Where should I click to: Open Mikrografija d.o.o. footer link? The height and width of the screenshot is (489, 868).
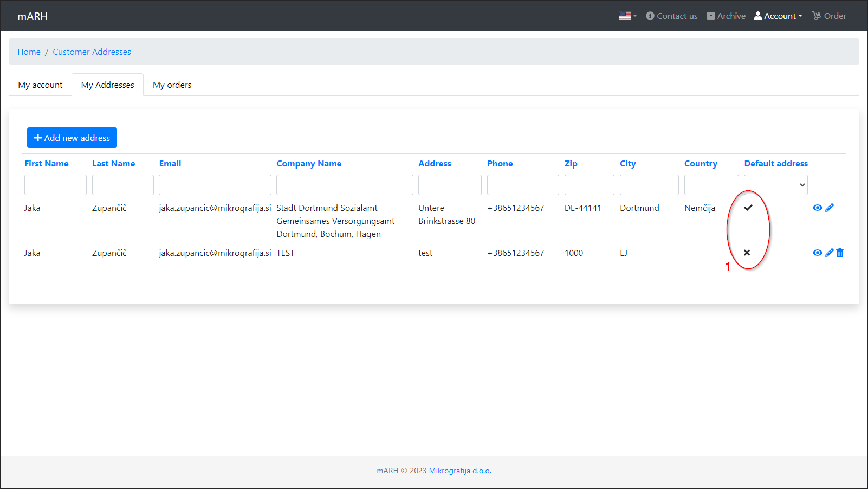pyautogui.click(x=460, y=471)
